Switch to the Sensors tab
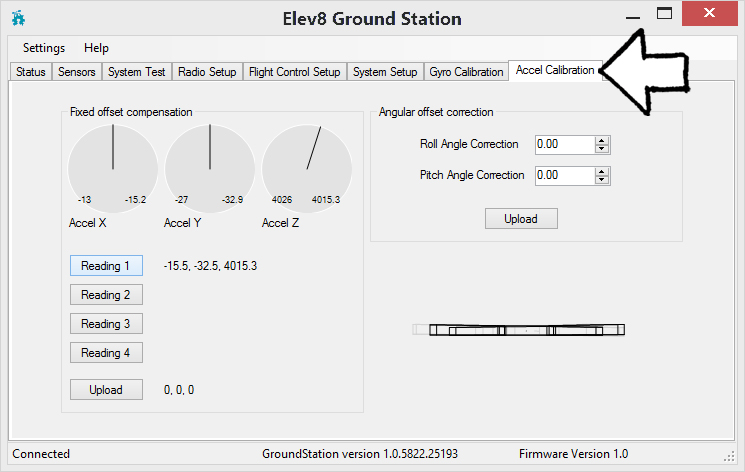The width and height of the screenshot is (745, 472). point(77,72)
